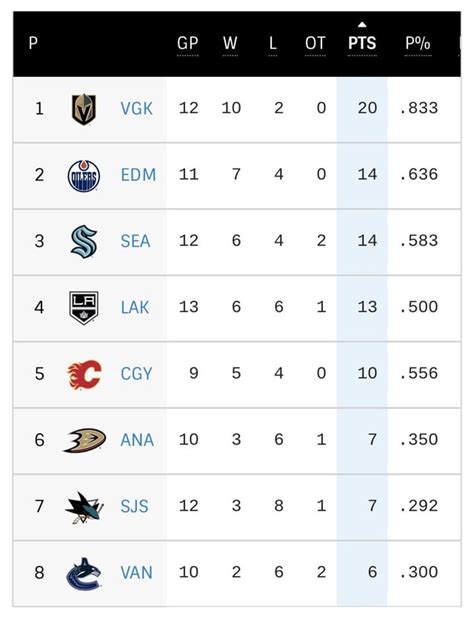The image size is (474, 619).
Task: Click the Los Angeles Kings logo
Action: click(84, 308)
